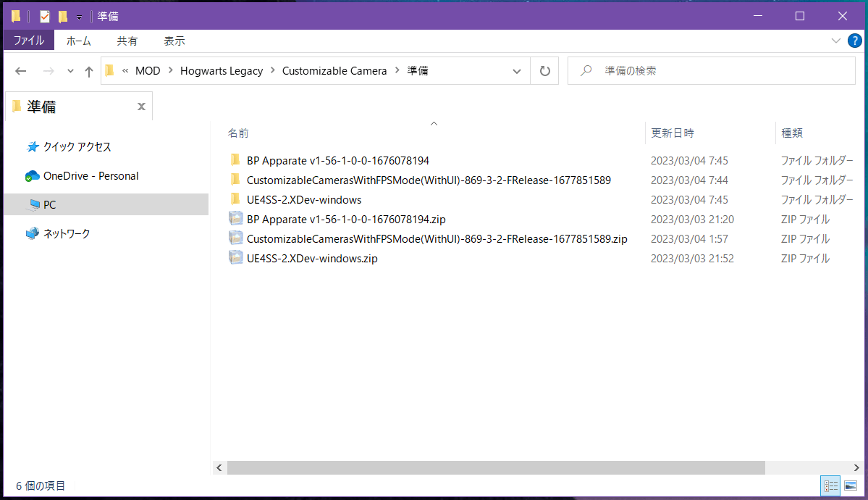Viewport: 868px width, 500px height.
Task: Open the Help question mark icon
Action: pyautogui.click(x=855, y=41)
